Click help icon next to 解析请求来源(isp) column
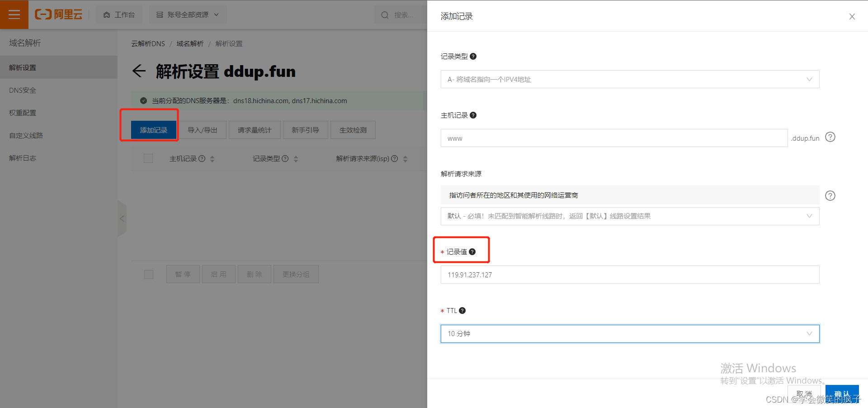 [395, 159]
